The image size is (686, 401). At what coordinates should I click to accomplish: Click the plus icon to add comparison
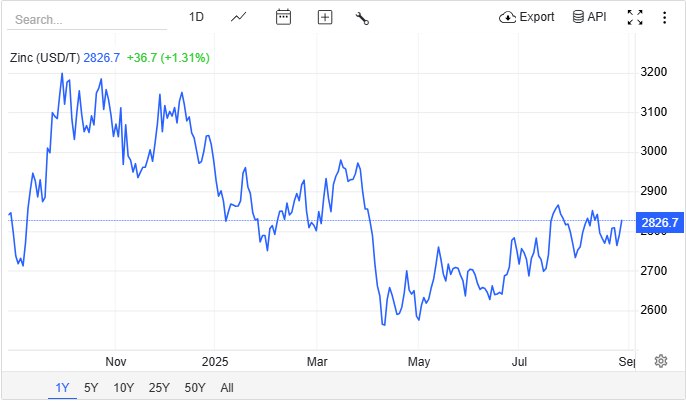click(324, 17)
